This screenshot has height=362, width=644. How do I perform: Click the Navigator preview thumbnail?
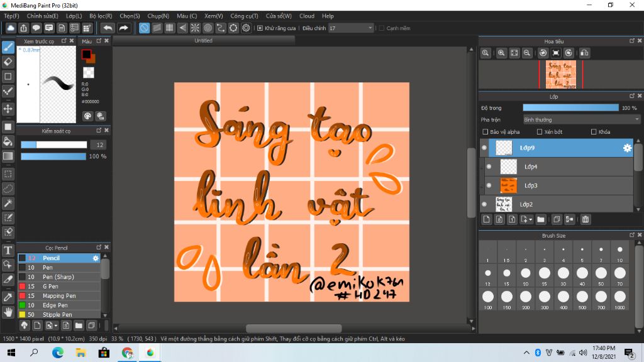click(560, 74)
